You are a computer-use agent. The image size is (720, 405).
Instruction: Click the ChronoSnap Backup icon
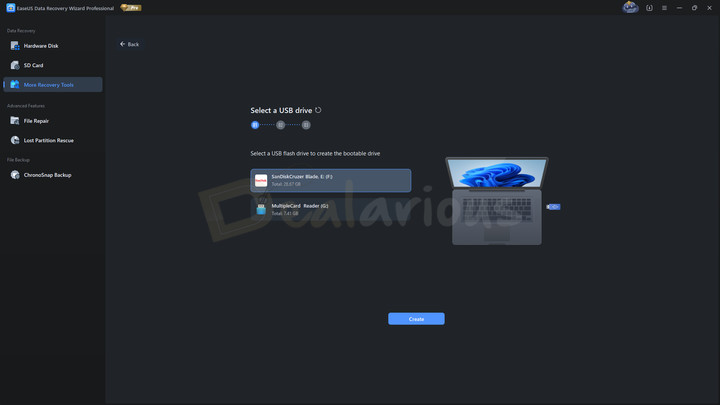15,175
